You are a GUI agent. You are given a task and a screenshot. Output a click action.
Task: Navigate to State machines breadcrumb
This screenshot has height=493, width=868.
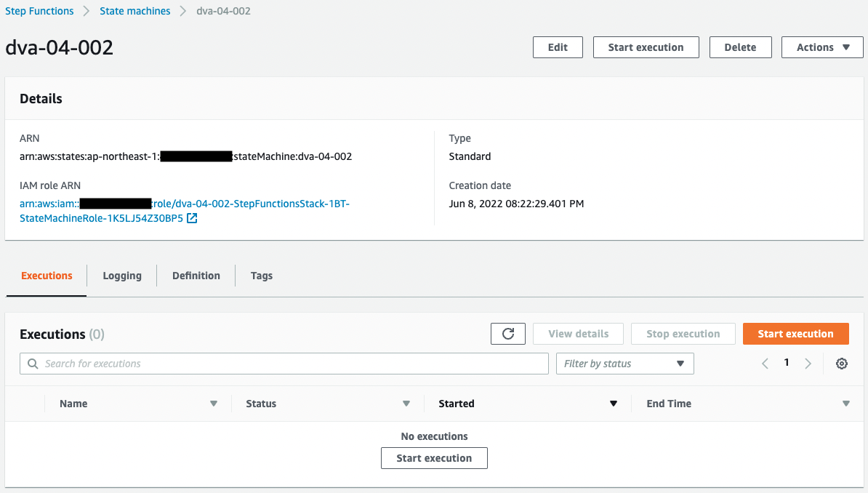[x=135, y=11]
